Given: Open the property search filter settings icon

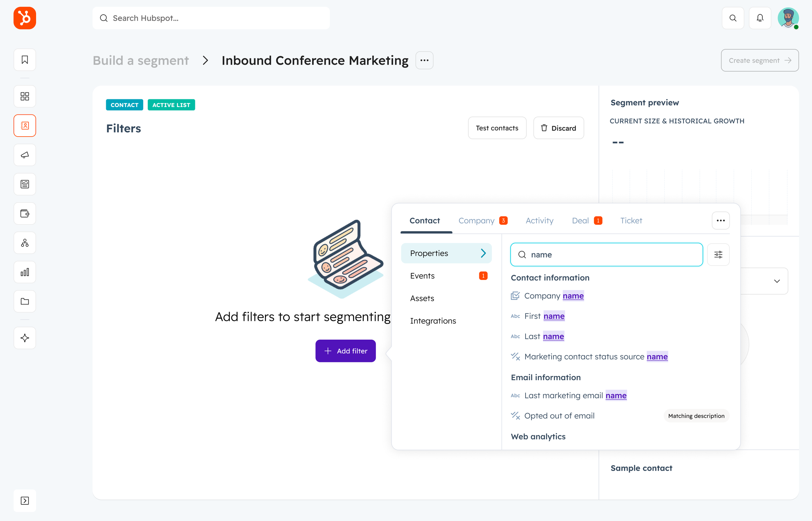Looking at the screenshot, I should (x=718, y=254).
